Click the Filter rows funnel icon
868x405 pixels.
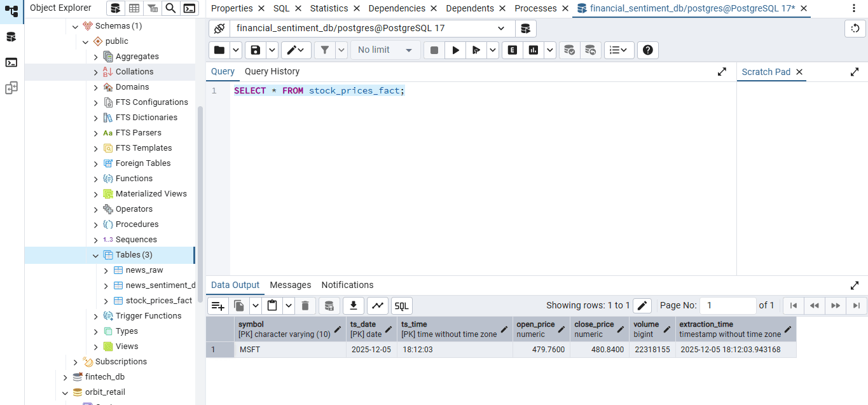click(x=325, y=50)
